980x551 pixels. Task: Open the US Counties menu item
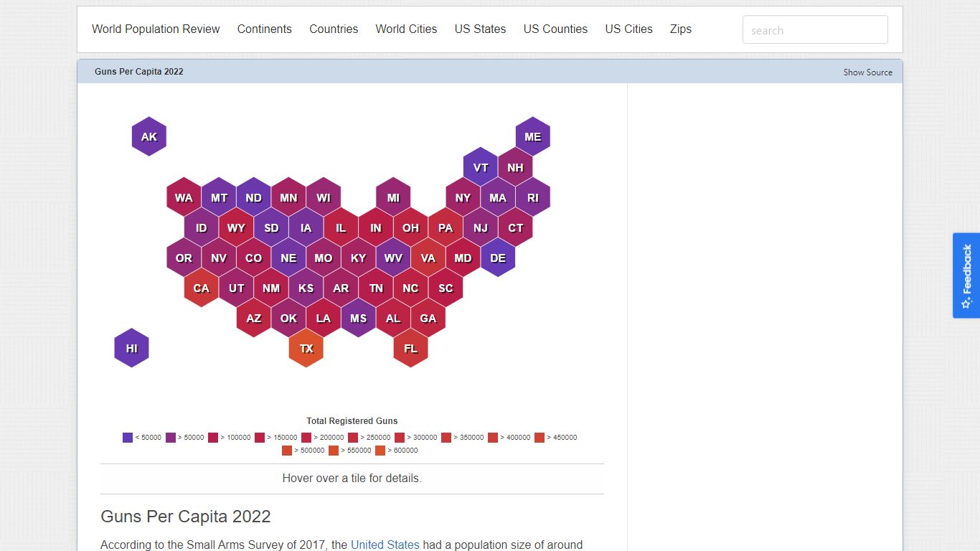tap(555, 29)
